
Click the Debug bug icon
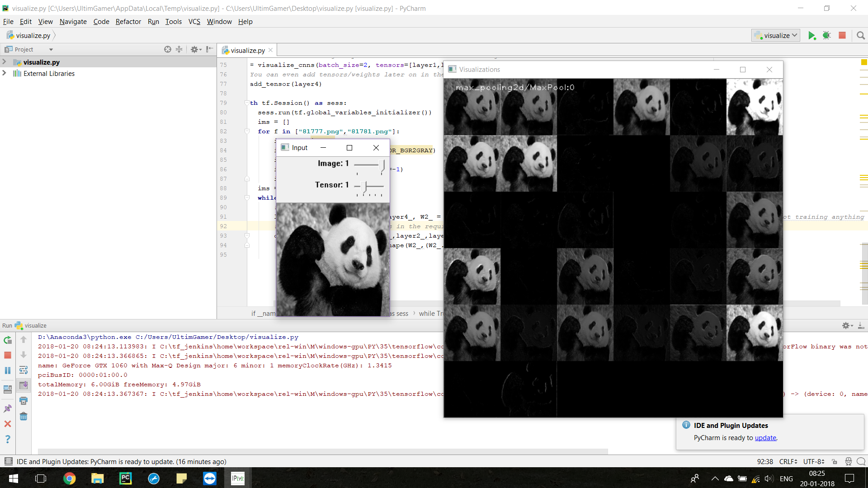click(x=826, y=35)
